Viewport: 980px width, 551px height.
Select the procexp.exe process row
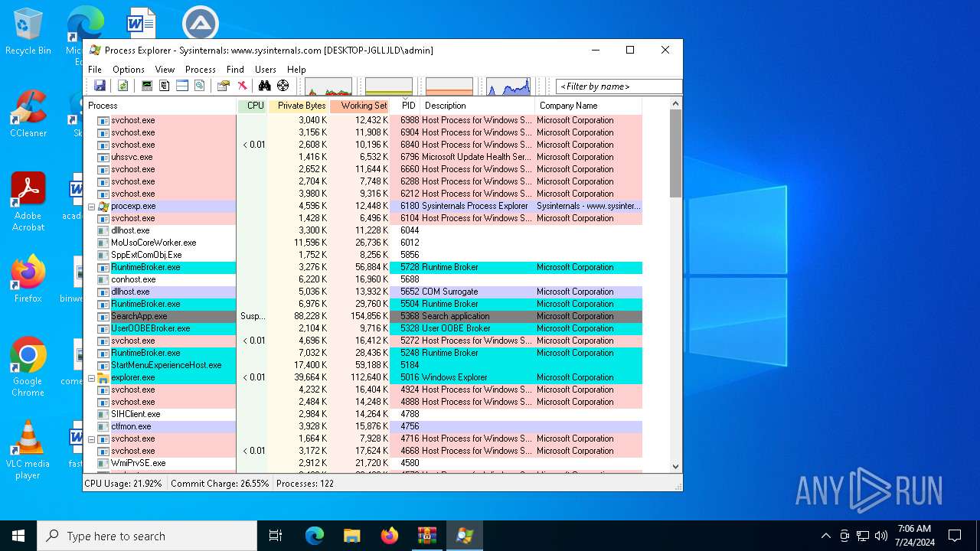(x=363, y=206)
